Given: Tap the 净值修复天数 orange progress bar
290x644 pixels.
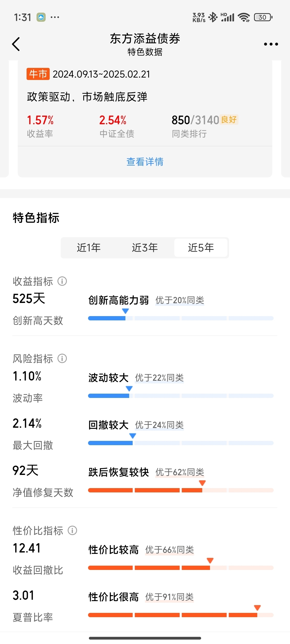Looking at the screenshot, I should 181,490.
